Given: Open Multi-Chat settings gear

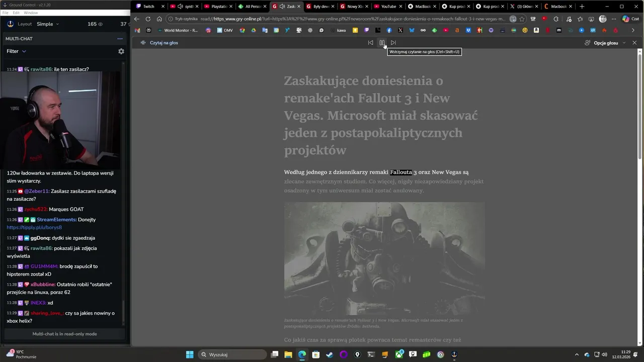Looking at the screenshot, I should coord(121,51).
